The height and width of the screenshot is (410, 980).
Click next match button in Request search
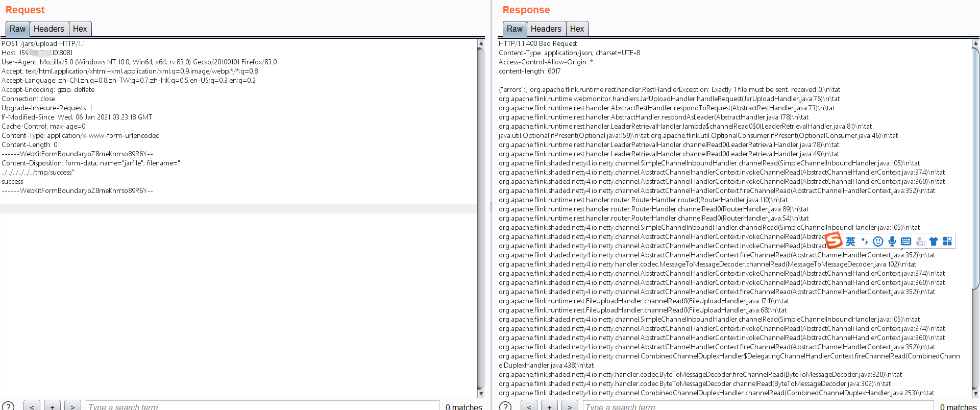coord(72,406)
